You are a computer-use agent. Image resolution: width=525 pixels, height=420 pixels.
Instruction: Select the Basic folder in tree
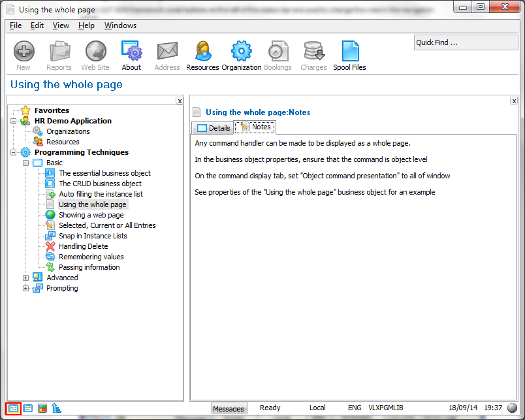pyautogui.click(x=54, y=163)
